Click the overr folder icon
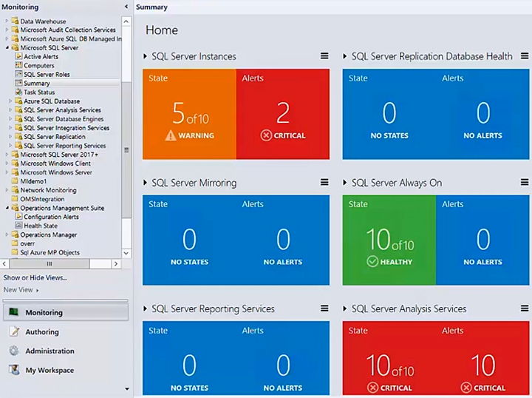This screenshot has width=532, height=398. click(15, 243)
